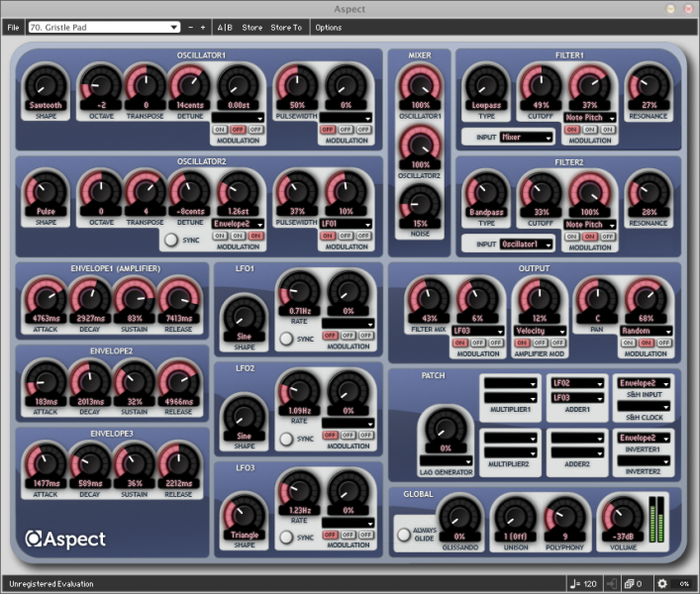Click the Volume knob showing -37dB
Viewport: 700px width, 594px height.
[623, 514]
